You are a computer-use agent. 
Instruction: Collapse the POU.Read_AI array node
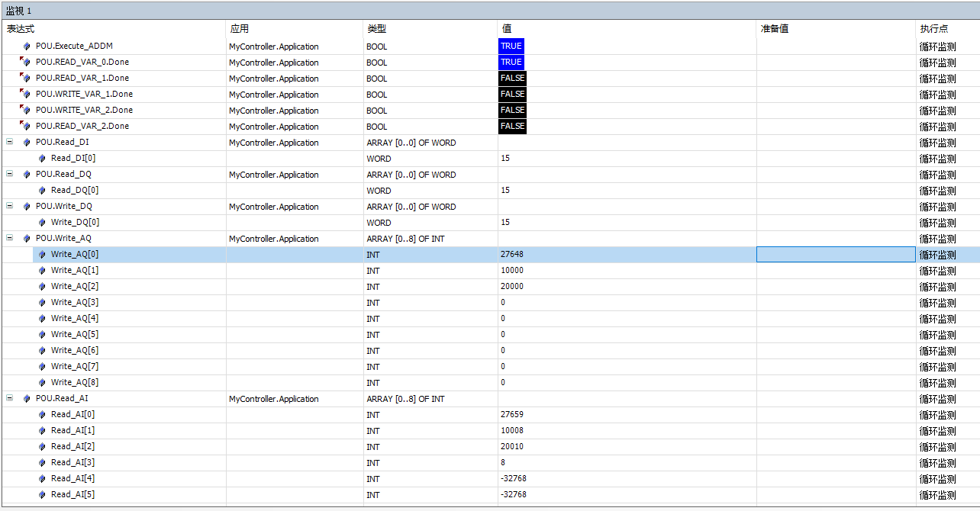coord(9,398)
